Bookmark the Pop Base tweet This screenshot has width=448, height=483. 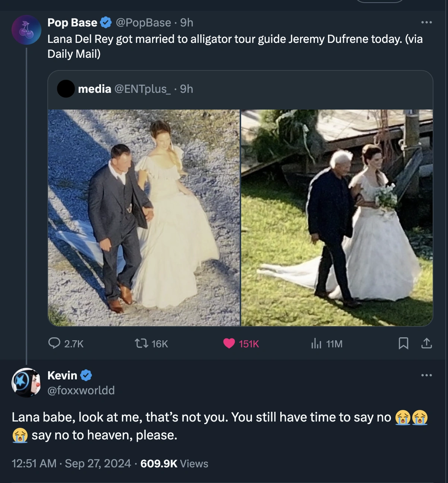403,343
